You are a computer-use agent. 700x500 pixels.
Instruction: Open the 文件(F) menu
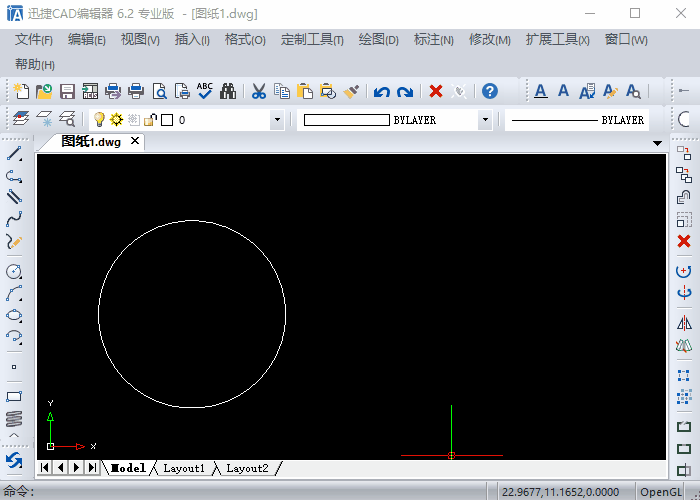pos(34,40)
